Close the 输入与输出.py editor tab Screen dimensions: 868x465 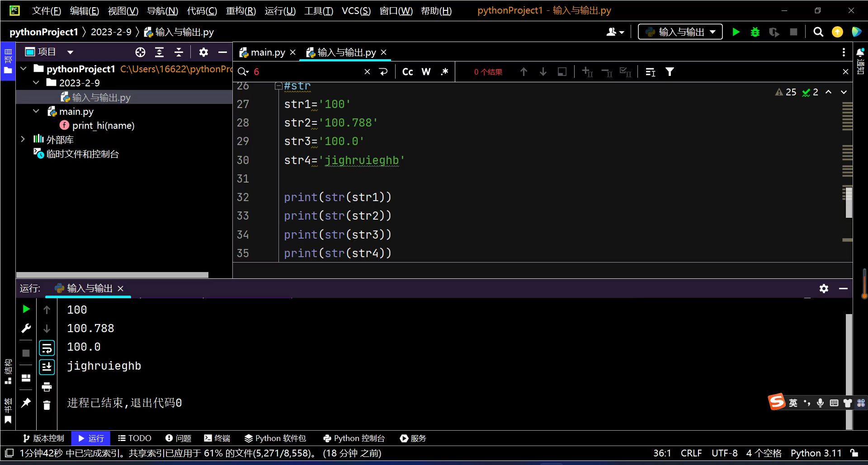point(383,52)
